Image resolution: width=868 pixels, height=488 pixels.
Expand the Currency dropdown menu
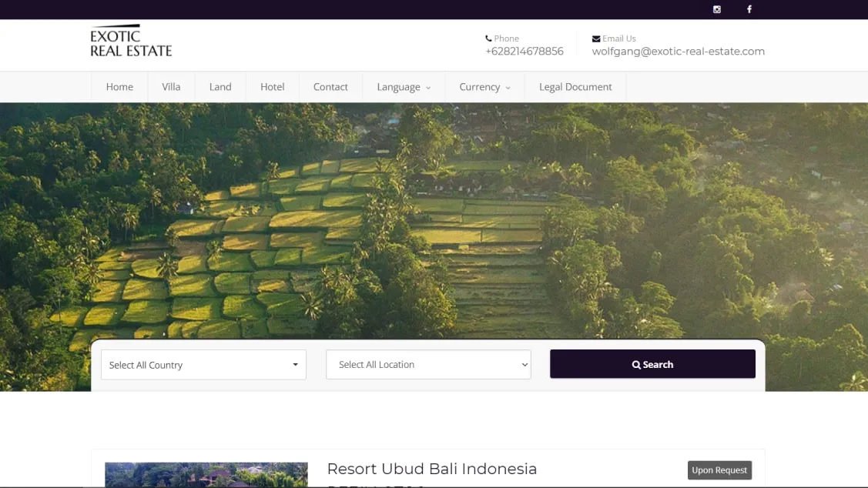click(x=484, y=87)
